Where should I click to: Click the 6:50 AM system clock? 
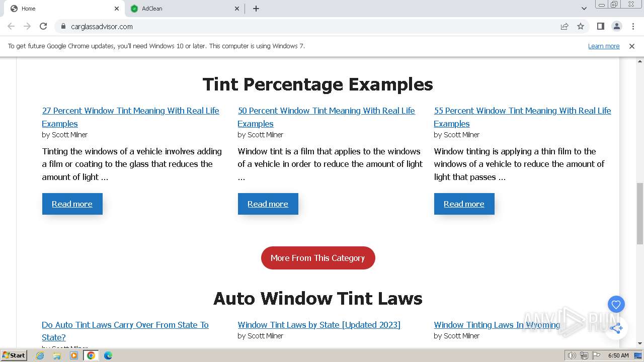pyautogui.click(x=618, y=355)
